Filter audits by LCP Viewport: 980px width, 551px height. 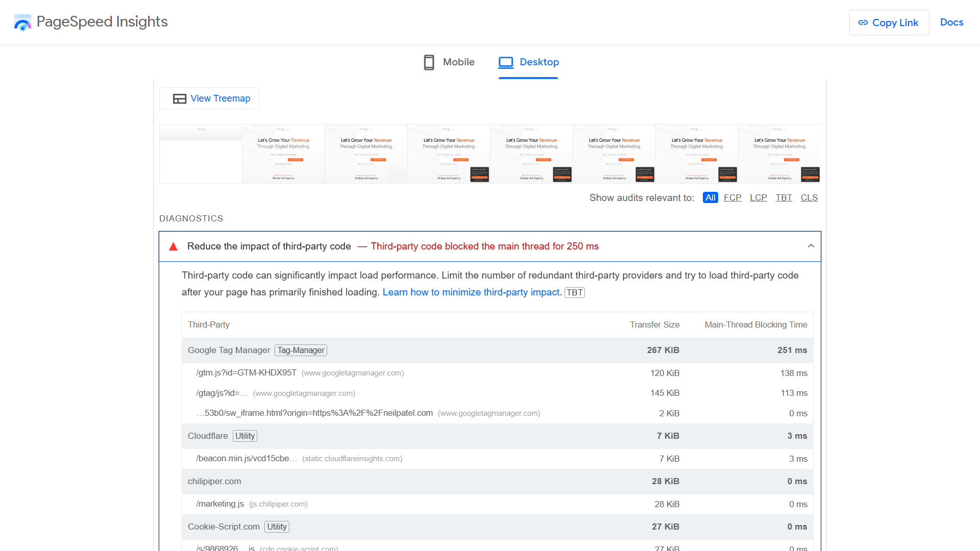758,197
